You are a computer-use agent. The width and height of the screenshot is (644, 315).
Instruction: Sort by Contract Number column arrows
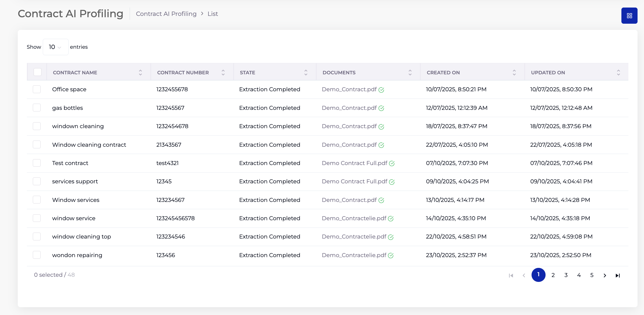coord(223,72)
